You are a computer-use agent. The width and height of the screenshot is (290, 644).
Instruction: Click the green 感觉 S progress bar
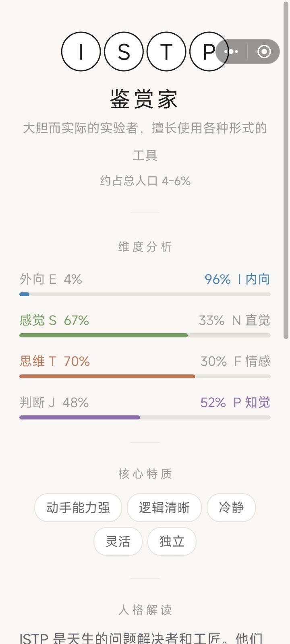[x=145, y=335]
